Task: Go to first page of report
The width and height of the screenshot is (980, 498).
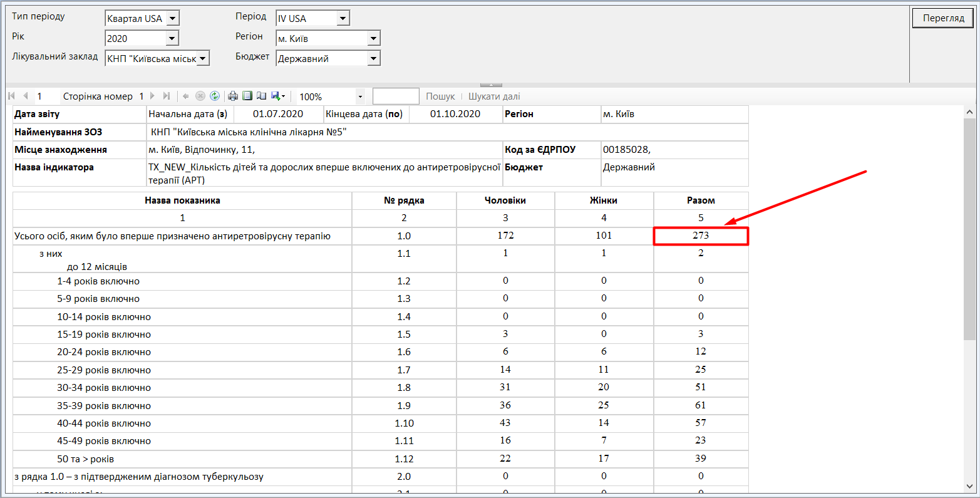Action: click(11, 96)
